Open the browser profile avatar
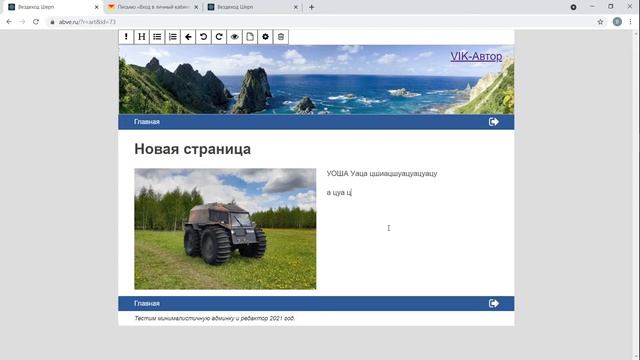Viewport: 640px width, 360px height. (x=617, y=22)
